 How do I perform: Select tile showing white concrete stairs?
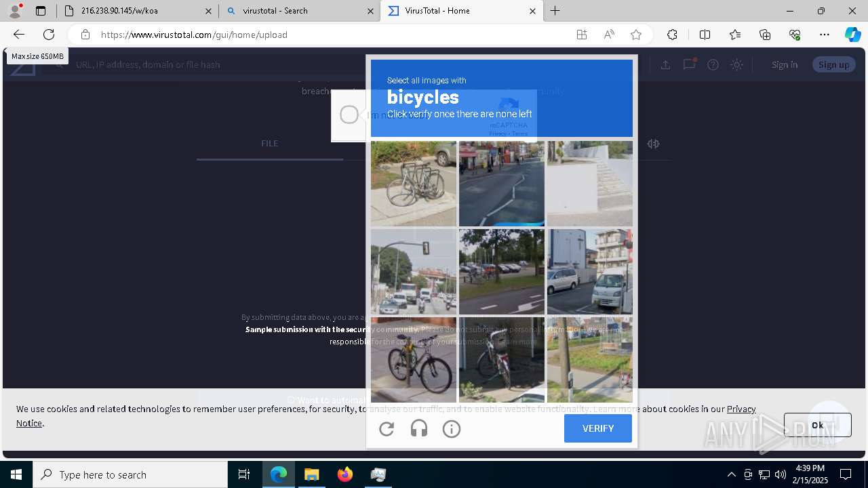[590, 184]
